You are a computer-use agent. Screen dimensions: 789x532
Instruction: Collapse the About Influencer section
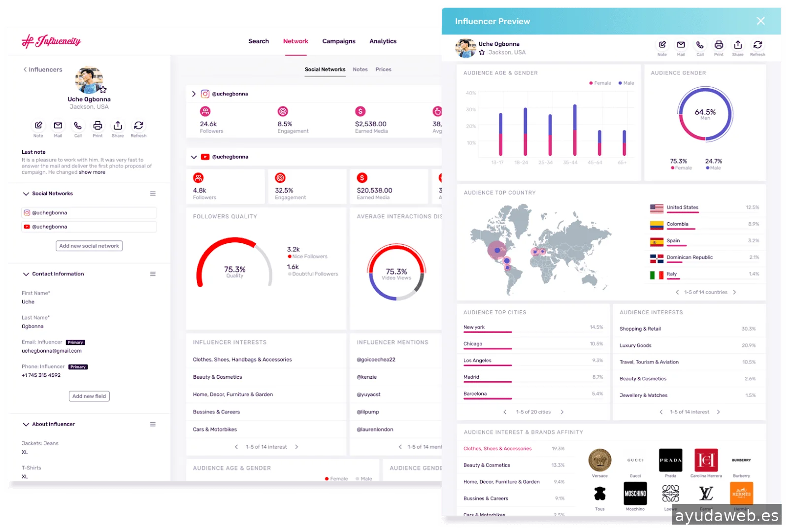click(x=26, y=424)
